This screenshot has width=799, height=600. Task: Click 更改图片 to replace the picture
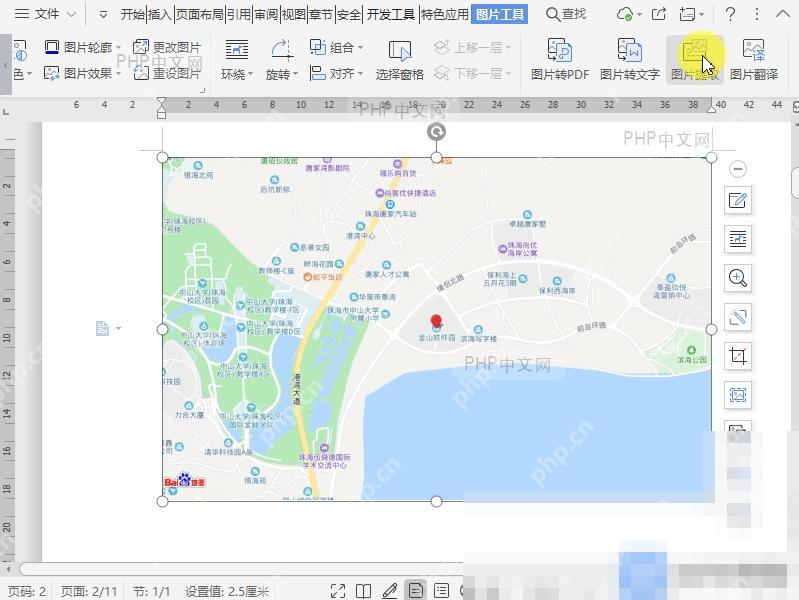pos(167,47)
